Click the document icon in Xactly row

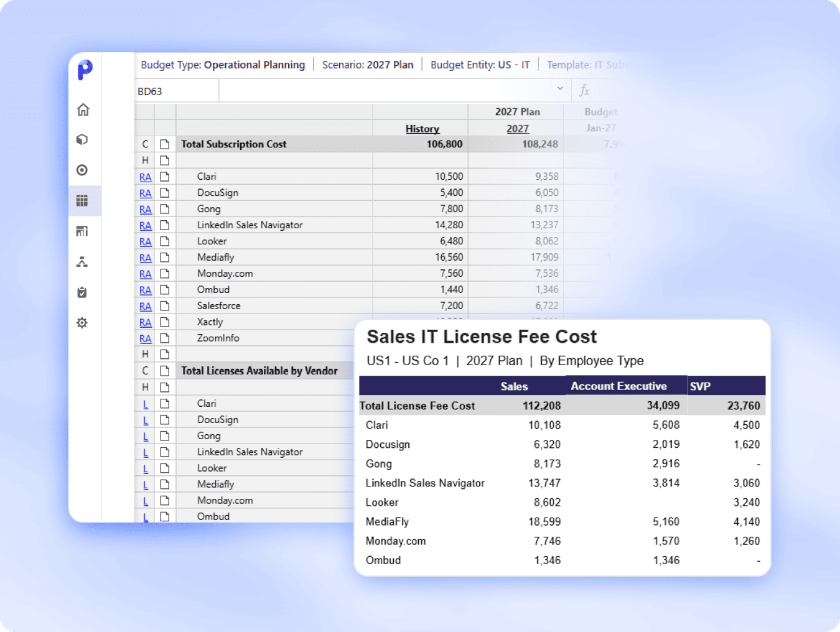pyautogui.click(x=165, y=322)
